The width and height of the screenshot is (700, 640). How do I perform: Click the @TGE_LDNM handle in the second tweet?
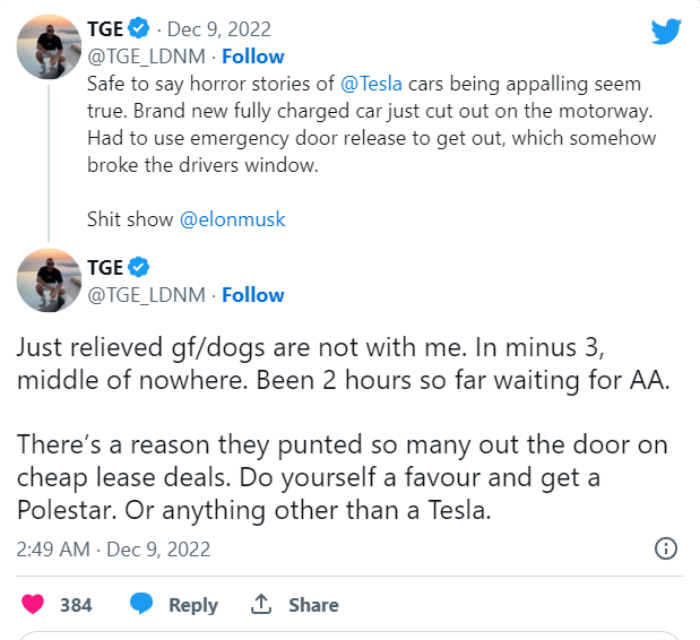(x=146, y=295)
